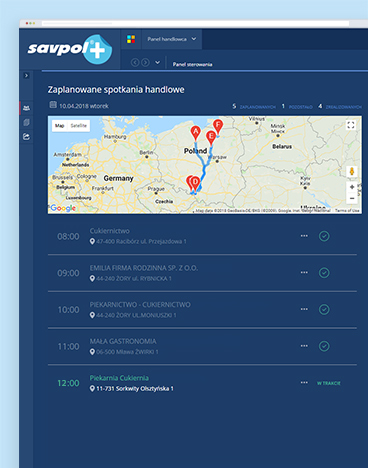Click the Racibórz address pin icon
Image resolution: width=368 pixels, height=468 pixels.
pos(92,241)
